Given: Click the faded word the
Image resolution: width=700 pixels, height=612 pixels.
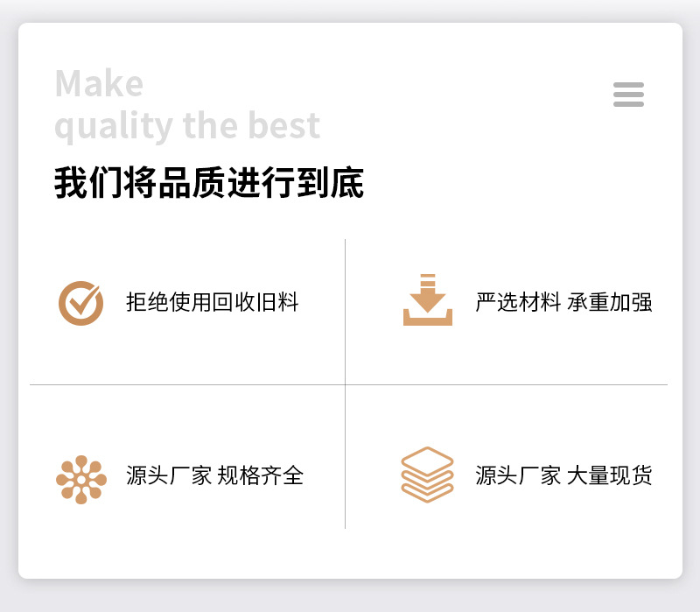Looking at the screenshot, I should [210, 125].
